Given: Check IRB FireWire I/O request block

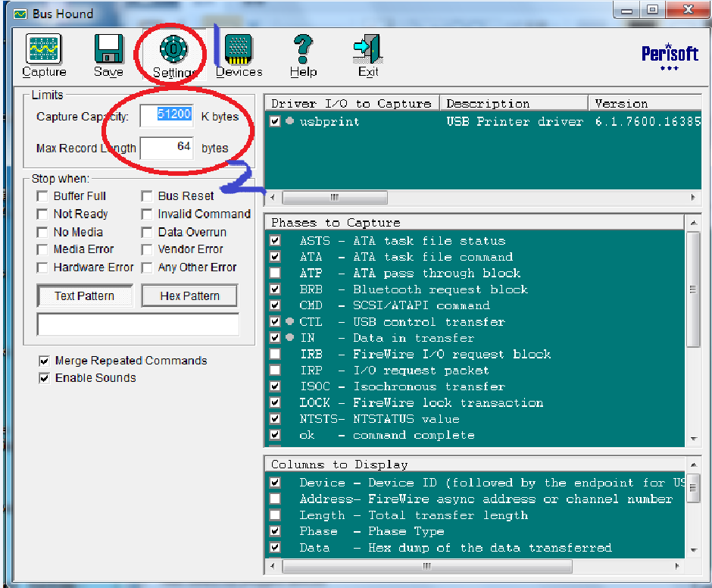Looking at the screenshot, I should click(275, 354).
